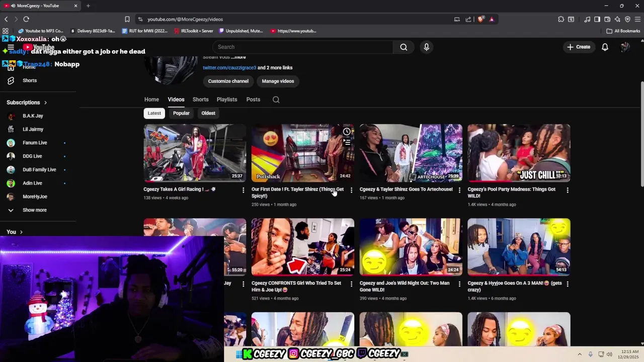This screenshot has width=644, height=362.
Task: Open the Brave Wallet icon
Action: (x=607, y=19)
